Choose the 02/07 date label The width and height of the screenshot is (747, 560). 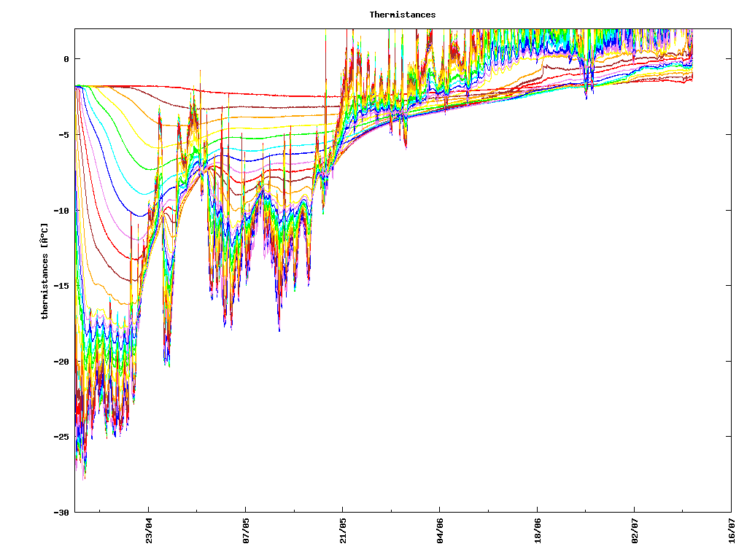click(635, 531)
